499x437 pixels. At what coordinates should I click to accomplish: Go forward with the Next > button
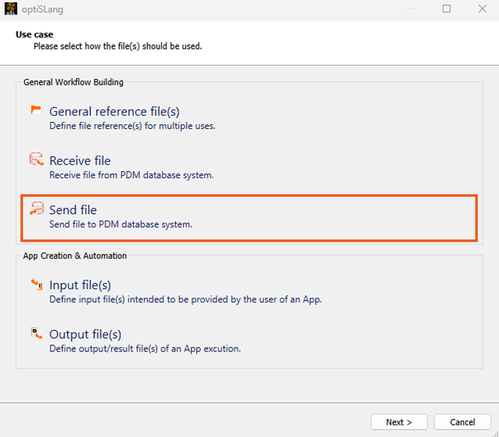(x=399, y=422)
